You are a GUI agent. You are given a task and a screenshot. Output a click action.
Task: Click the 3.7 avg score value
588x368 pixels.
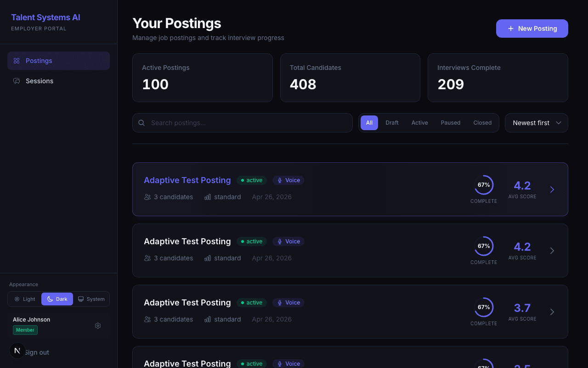(522, 308)
